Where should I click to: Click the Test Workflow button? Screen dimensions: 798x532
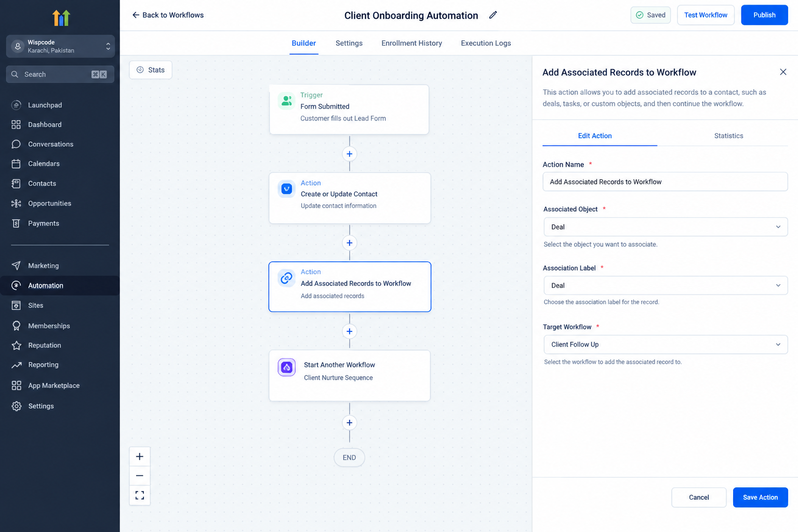(x=706, y=15)
